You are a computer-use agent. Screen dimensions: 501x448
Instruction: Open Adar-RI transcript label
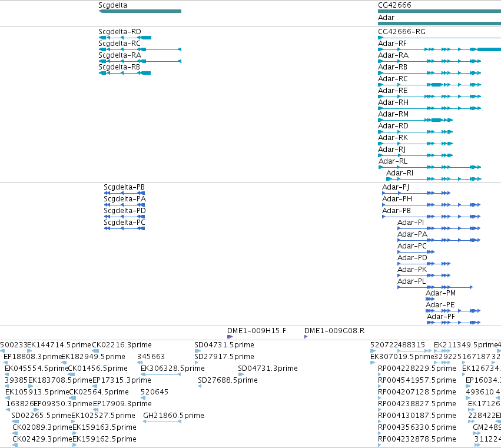point(400,173)
